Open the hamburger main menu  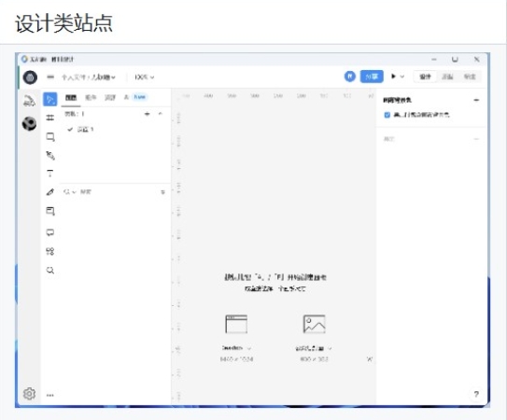[50, 77]
